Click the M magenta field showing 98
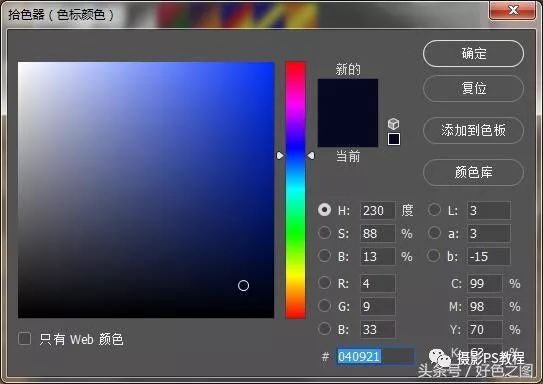543x384 pixels. (485, 306)
